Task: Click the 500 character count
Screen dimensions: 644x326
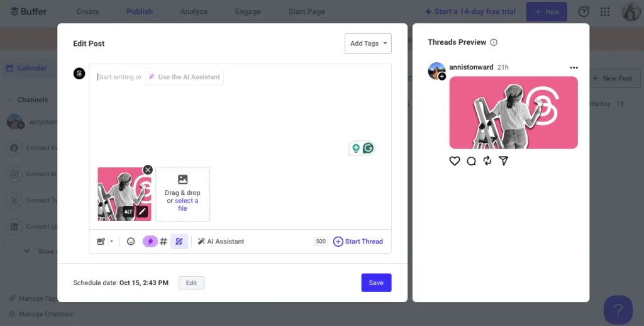Action: [x=321, y=241]
